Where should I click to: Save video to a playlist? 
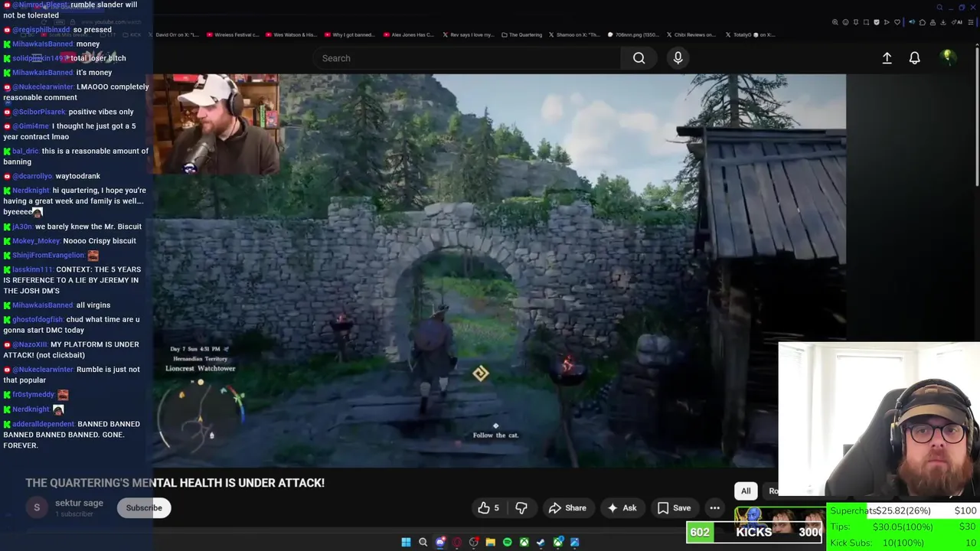pyautogui.click(x=674, y=508)
